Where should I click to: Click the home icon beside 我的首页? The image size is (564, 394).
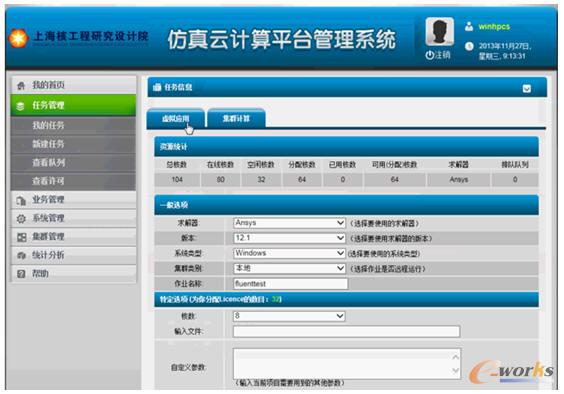(x=21, y=86)
